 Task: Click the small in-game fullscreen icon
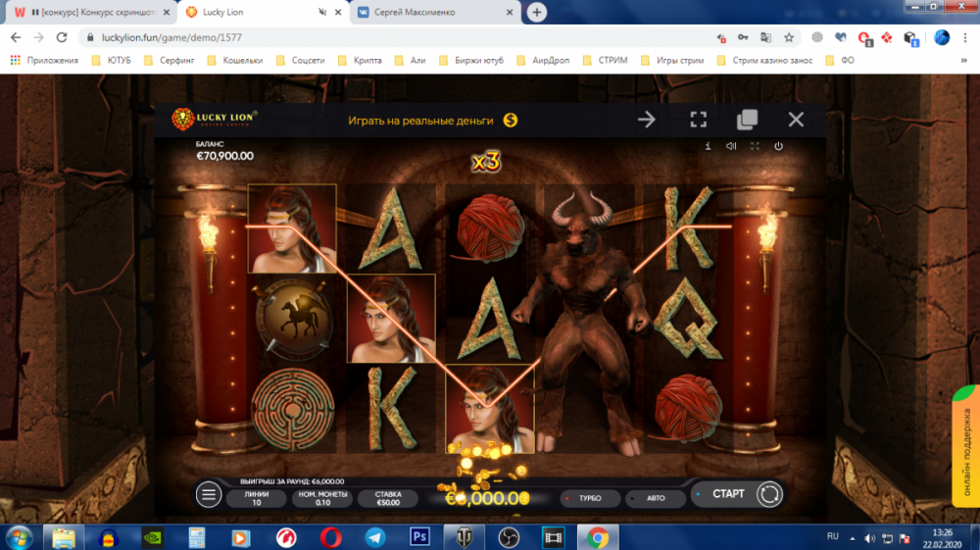coord(755,146)
